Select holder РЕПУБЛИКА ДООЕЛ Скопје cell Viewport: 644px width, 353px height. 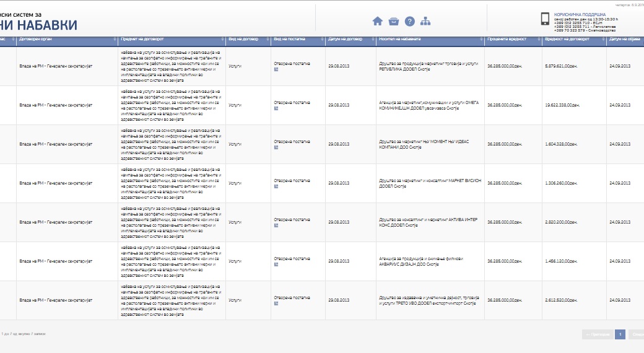click(x=430, y=66)
